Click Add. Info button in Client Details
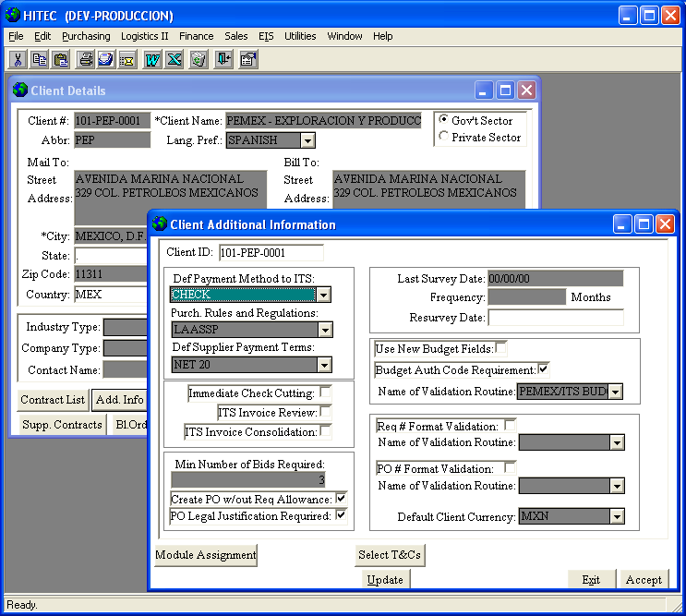686x616 pixels. [x=119, y=400]
